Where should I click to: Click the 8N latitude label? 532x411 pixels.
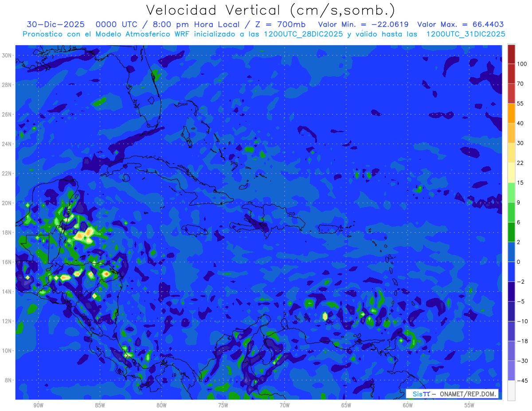pos(9,380)
